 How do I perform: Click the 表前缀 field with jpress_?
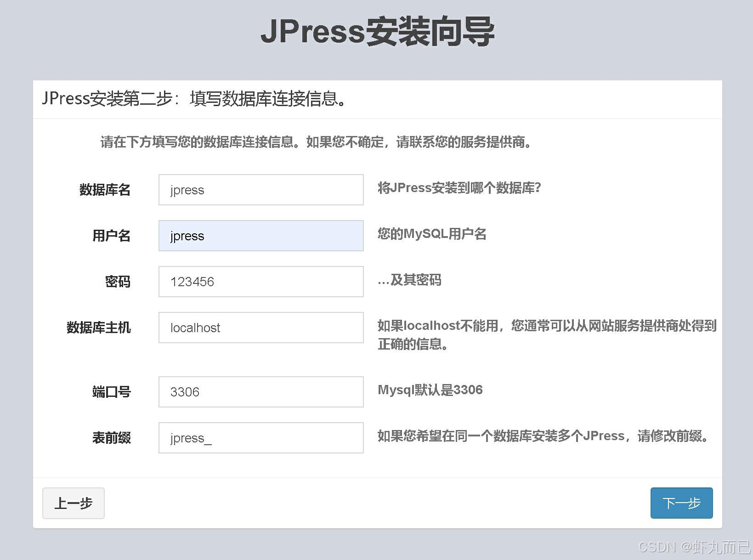pos(261,438)
